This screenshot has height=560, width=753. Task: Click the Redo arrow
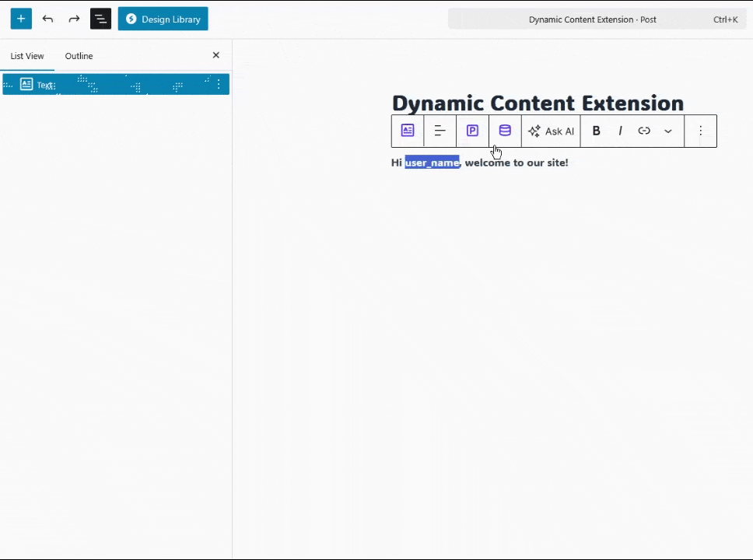(74, 19)
